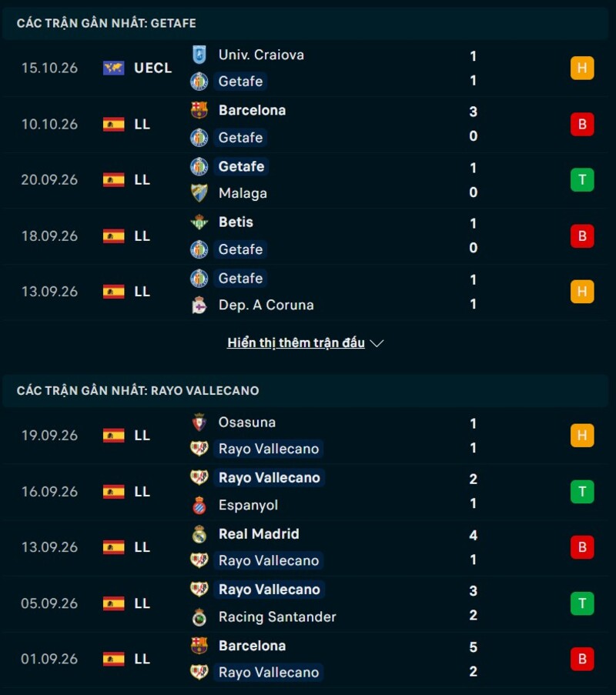Click the Real Madrid club crest
The image size is (616, 695).
point(199,534)
